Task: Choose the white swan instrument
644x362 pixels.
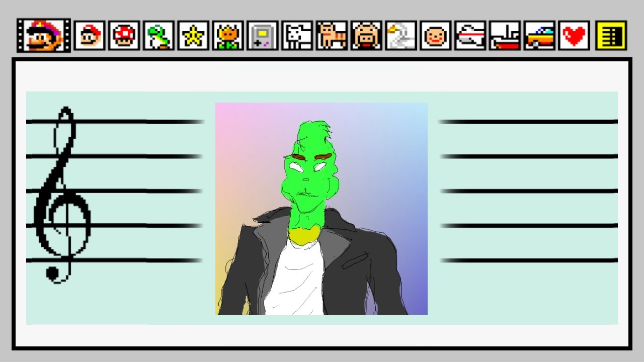Action: 401,36
